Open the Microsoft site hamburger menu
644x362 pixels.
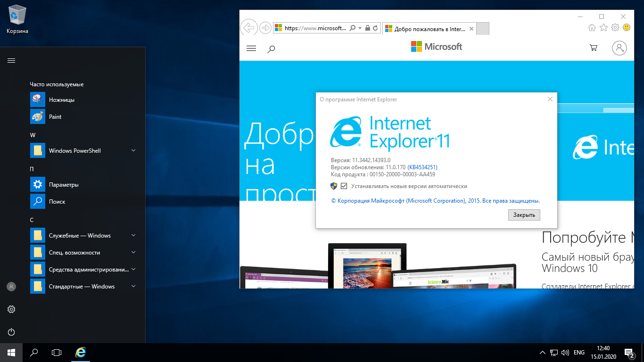(x=251, y=48)
